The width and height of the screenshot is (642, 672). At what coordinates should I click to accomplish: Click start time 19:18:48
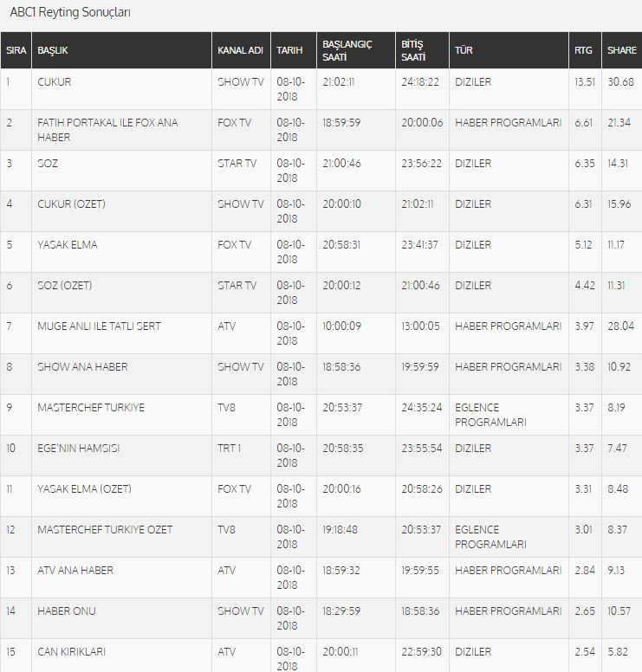click(340, 530)
